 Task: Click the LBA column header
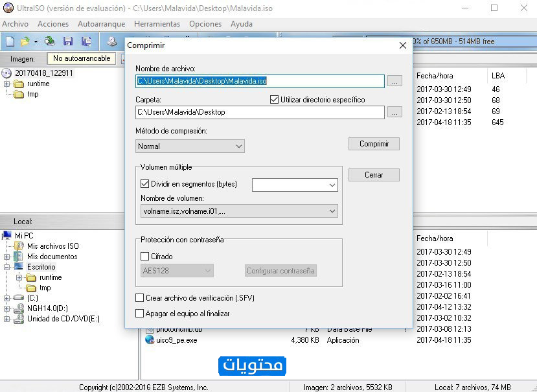click(498, 76)
